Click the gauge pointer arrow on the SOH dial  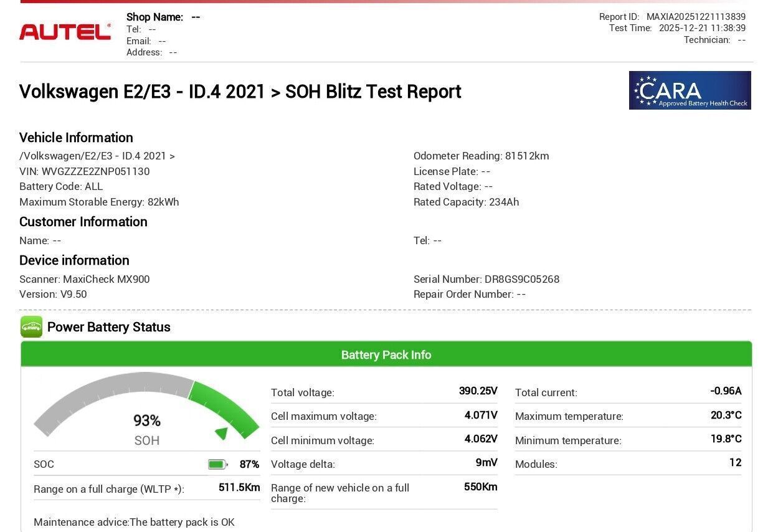222,432
